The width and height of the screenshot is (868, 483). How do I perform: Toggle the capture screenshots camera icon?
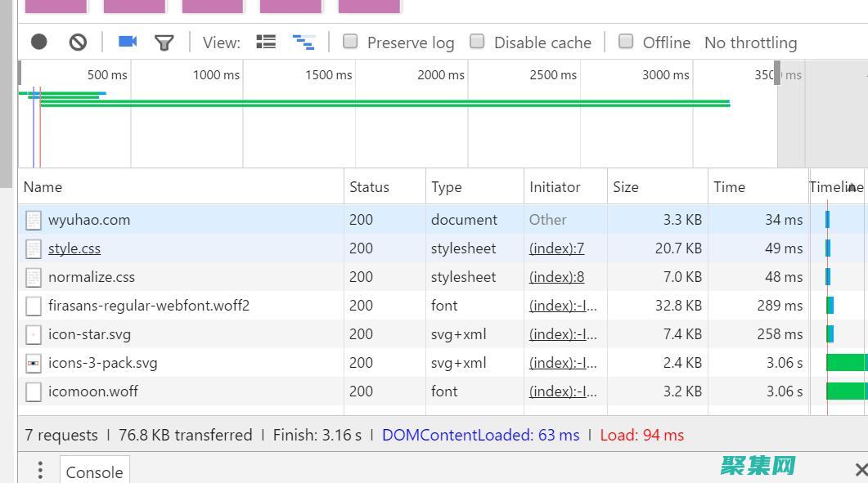[128, 42]
